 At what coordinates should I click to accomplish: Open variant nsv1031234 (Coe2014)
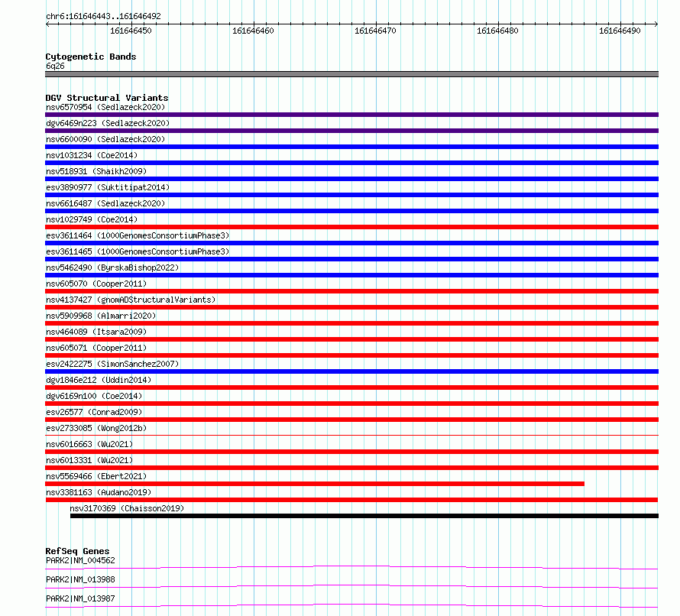(92, 155)
